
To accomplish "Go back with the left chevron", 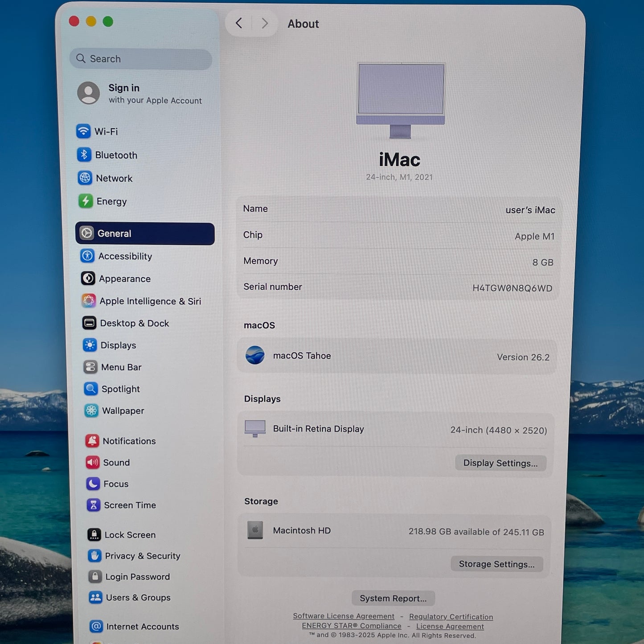I will (x=239, y=23).
